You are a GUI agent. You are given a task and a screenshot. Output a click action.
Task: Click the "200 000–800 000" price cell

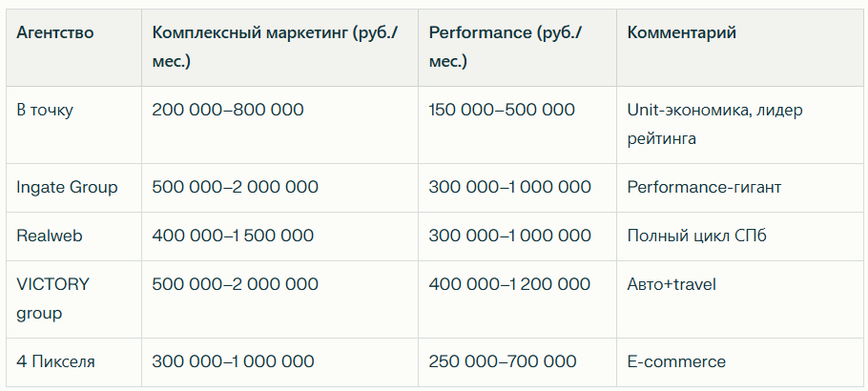[x=228, y=110]
